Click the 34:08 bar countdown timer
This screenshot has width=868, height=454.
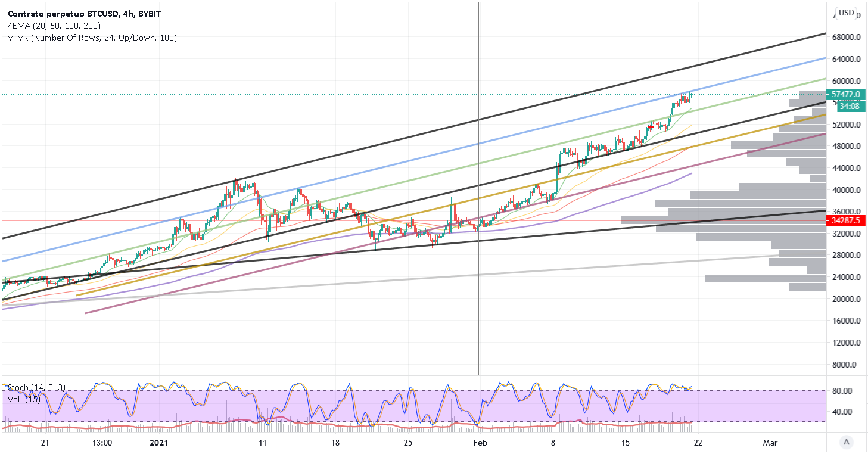click(848, 107)
